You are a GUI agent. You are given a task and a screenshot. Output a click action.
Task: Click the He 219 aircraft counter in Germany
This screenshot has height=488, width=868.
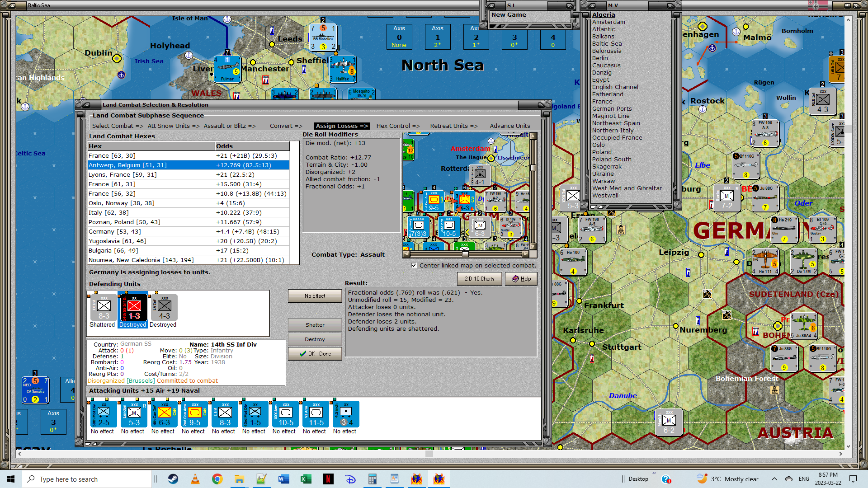[785, 229]
